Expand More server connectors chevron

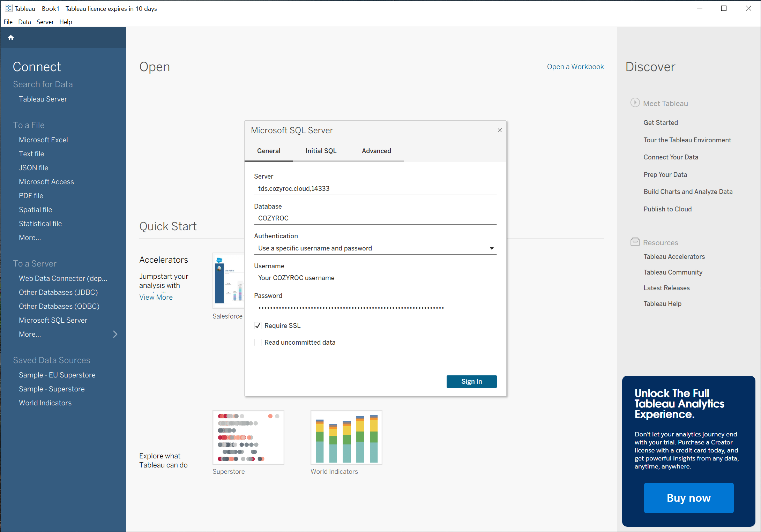[115, 334]
